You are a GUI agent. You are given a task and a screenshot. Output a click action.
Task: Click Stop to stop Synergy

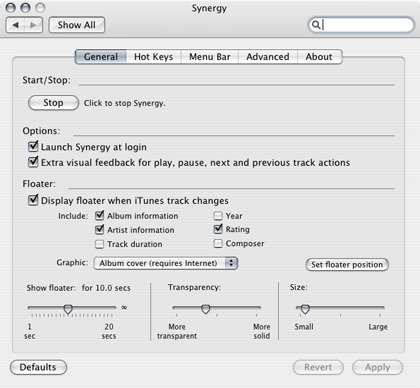point(53,103)
